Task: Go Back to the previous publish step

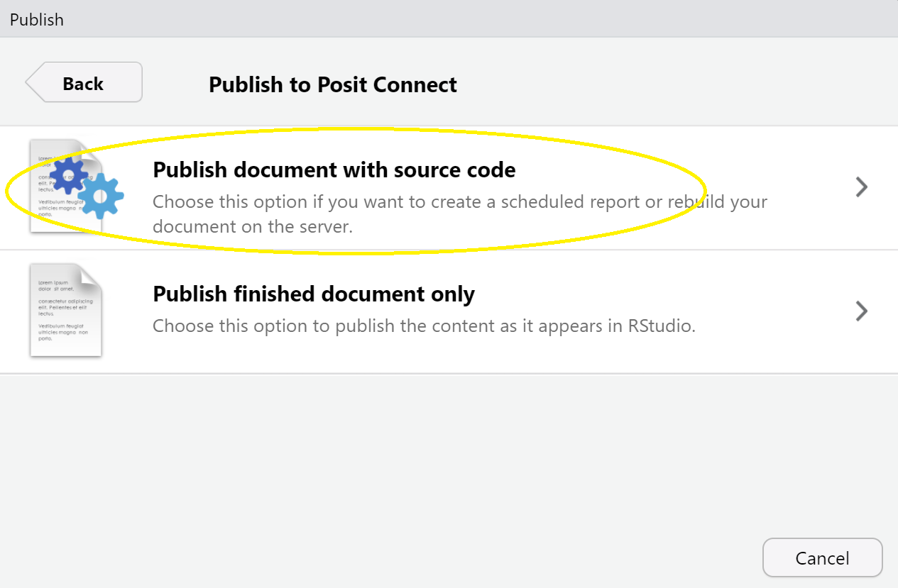Action: [83, 82]
